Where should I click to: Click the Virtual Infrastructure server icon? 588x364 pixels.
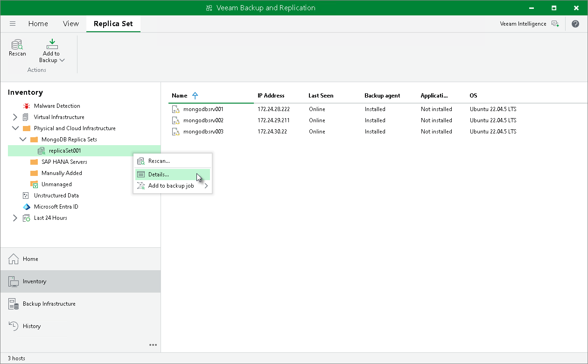tap(26, 117)
